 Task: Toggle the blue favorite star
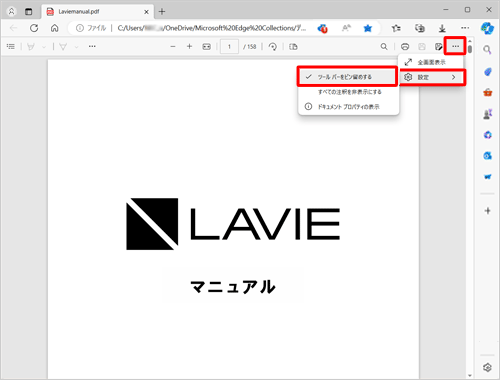[x=368, y=28]
